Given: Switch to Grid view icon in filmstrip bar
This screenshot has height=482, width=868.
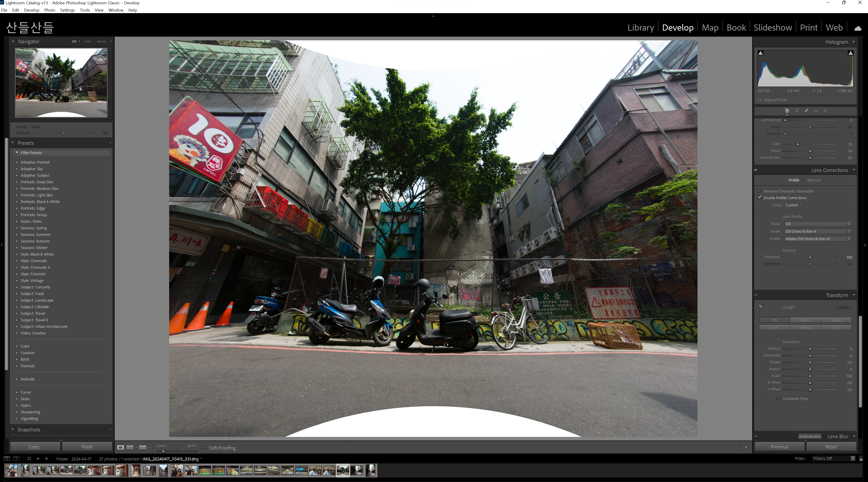Looking at the screenshot, I should 29,459.
